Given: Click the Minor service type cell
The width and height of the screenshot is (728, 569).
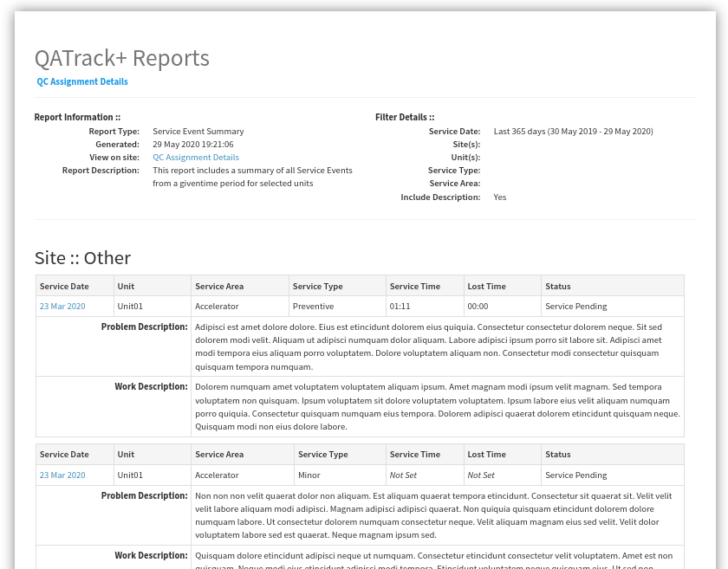Looking at the screenshot, I should 340,475.
